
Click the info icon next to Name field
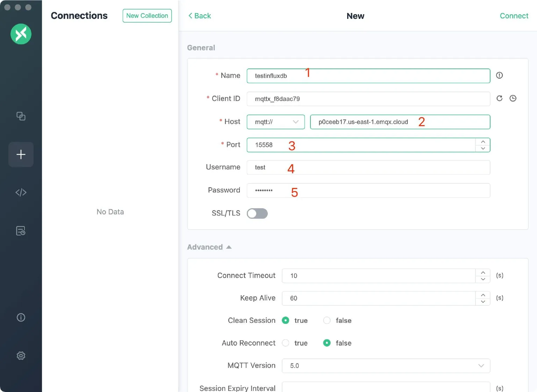[499, 75]
